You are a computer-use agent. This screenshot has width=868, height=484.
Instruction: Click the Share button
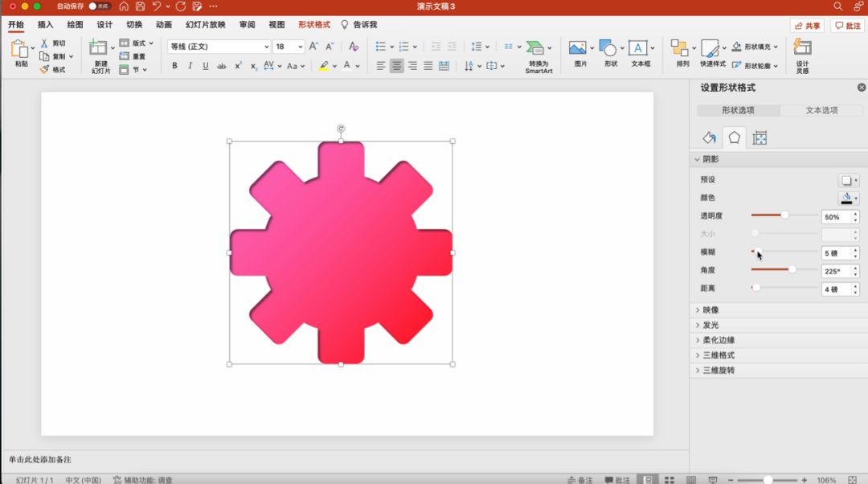click(808, 26)
